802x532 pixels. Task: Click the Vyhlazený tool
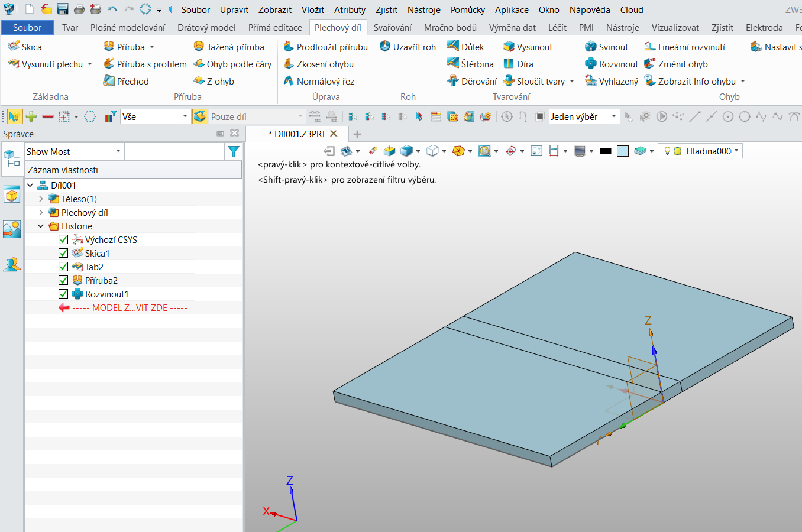(x=612, y=81)
